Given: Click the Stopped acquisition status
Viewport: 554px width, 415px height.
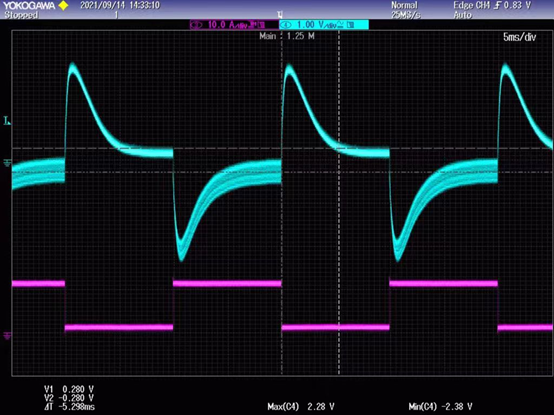Looking at the screenshot, I should tap(21, 15).
